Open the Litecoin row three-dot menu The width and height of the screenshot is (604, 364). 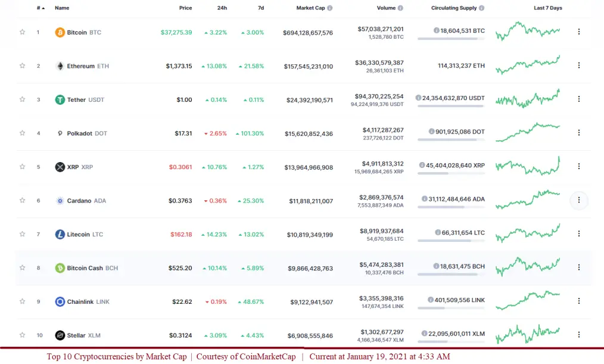(578, 234)
